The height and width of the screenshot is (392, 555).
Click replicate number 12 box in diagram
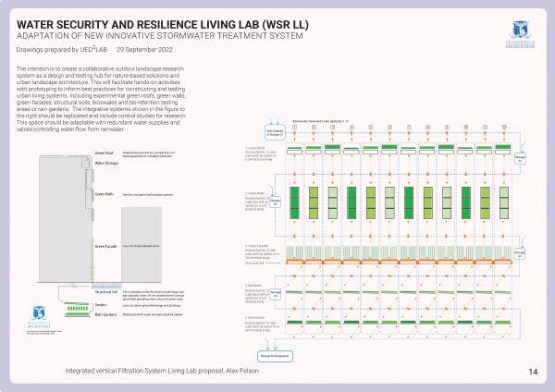tap(504, 127)
